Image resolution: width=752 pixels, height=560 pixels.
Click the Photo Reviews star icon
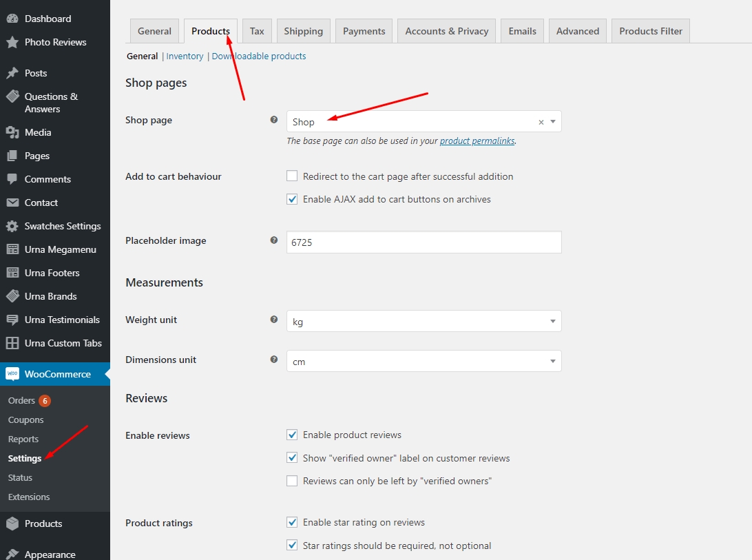[x=12, y=42]
